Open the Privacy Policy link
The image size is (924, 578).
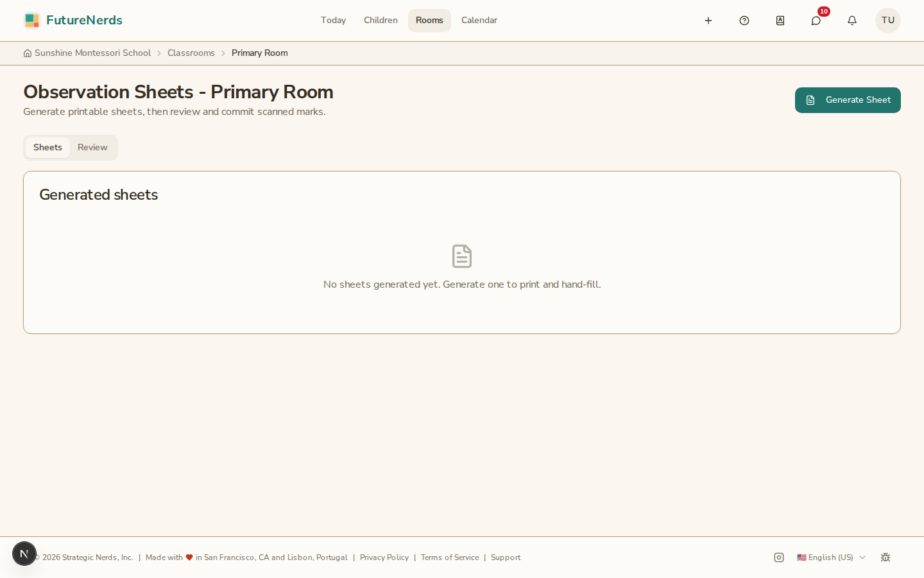(384, 557)
